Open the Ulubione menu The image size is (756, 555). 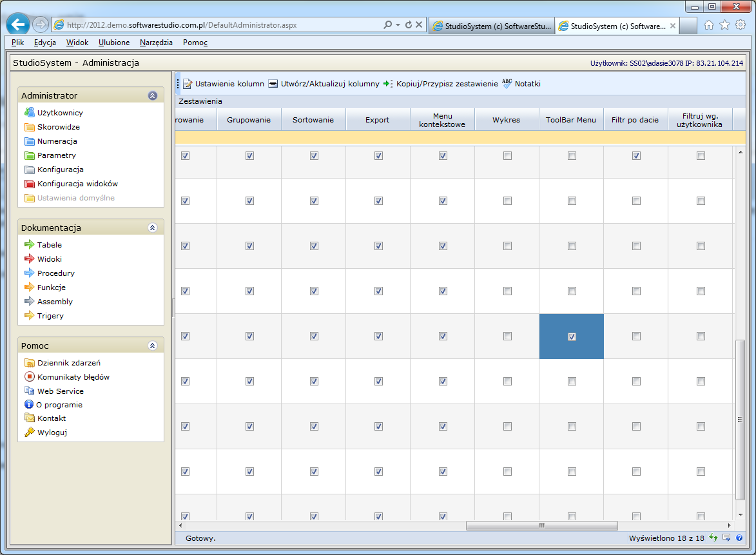(x=114, y=43)
